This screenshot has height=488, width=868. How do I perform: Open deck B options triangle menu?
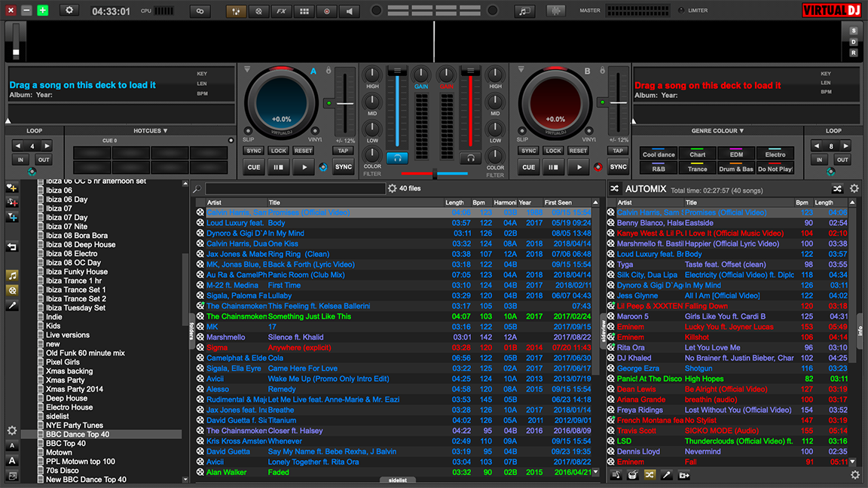click(x=521, y=70)
